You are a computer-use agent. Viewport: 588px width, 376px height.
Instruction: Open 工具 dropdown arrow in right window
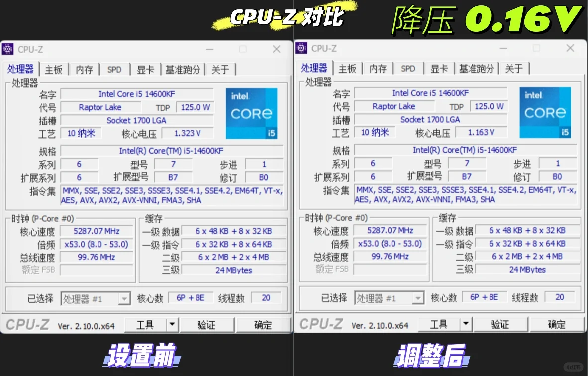(466, 324)
